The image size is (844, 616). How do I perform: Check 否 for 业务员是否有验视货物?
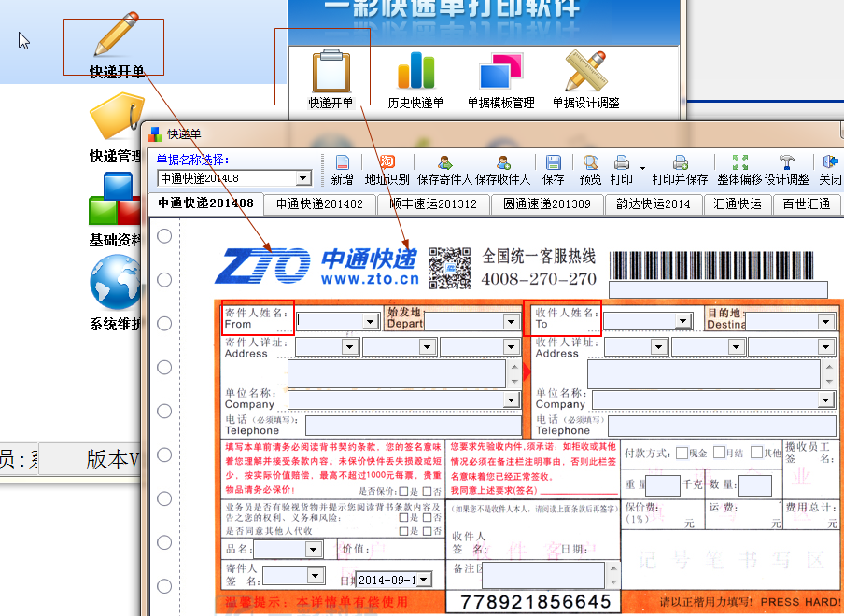coord(427,518)
